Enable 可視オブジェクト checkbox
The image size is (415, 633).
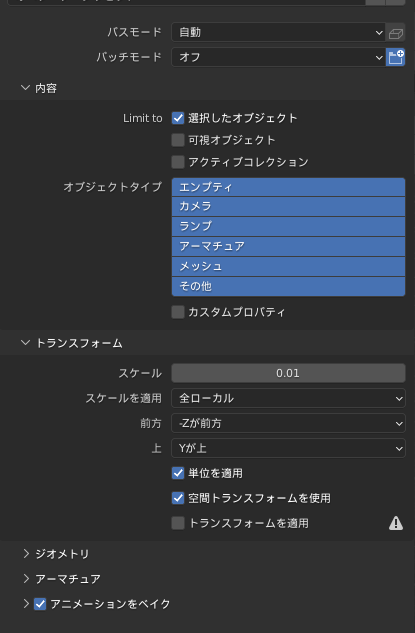pyautogui.click(x=178, y=140)
